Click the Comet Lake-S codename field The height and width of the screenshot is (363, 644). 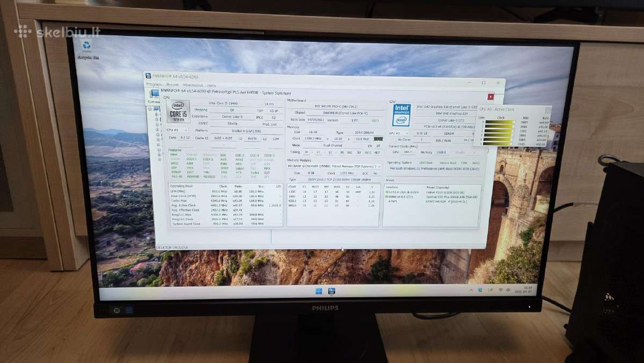click(232, 117)
